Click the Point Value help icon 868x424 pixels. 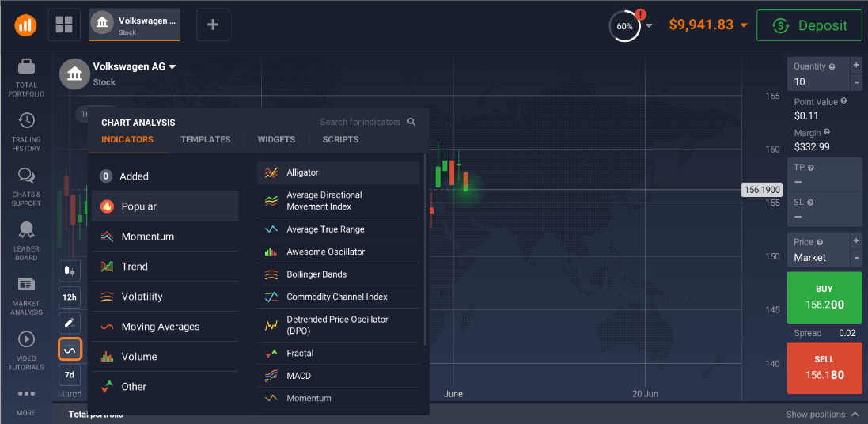843,101
